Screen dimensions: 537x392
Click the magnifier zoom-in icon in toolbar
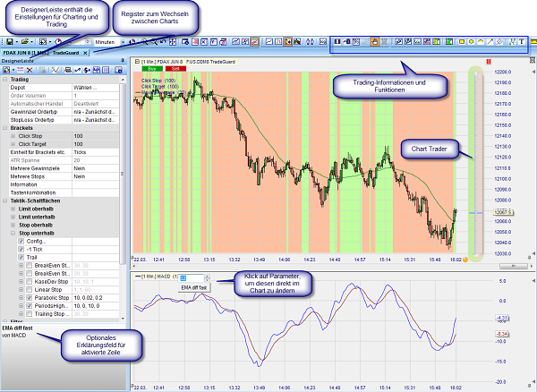146,41
